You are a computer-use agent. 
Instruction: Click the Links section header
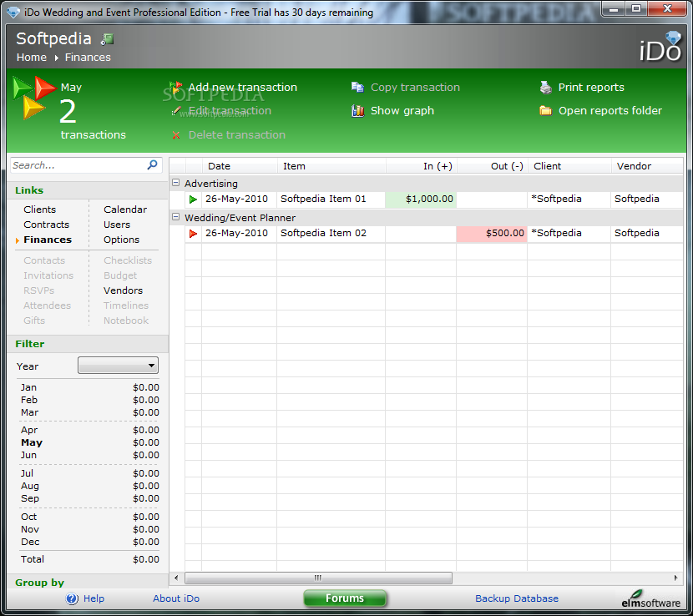coord(88,190)
